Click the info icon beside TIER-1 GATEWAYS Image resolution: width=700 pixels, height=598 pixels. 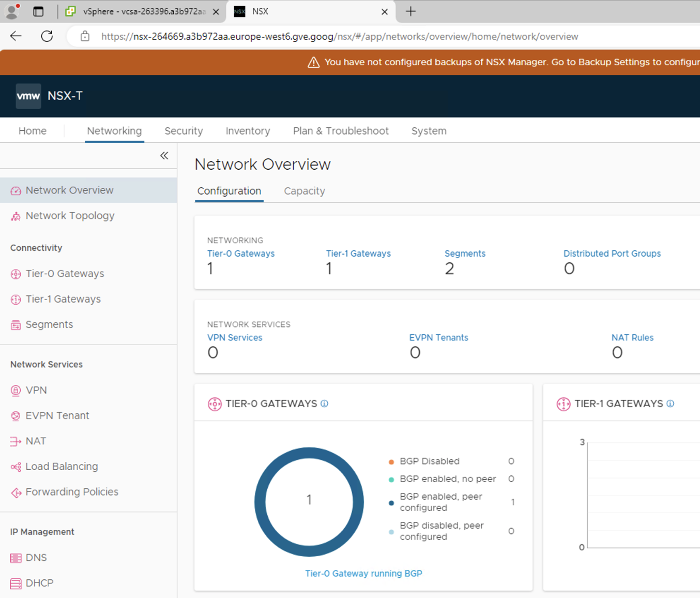click(x=671, y=403)
